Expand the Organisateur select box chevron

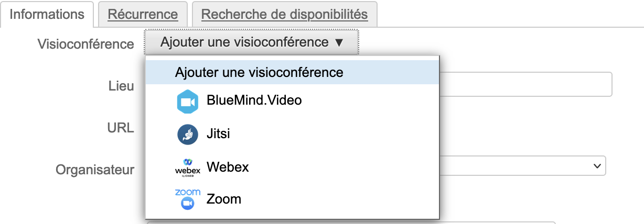596,165
